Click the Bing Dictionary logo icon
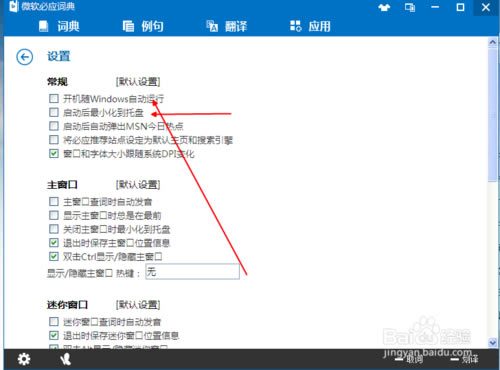 click(13, 6)
